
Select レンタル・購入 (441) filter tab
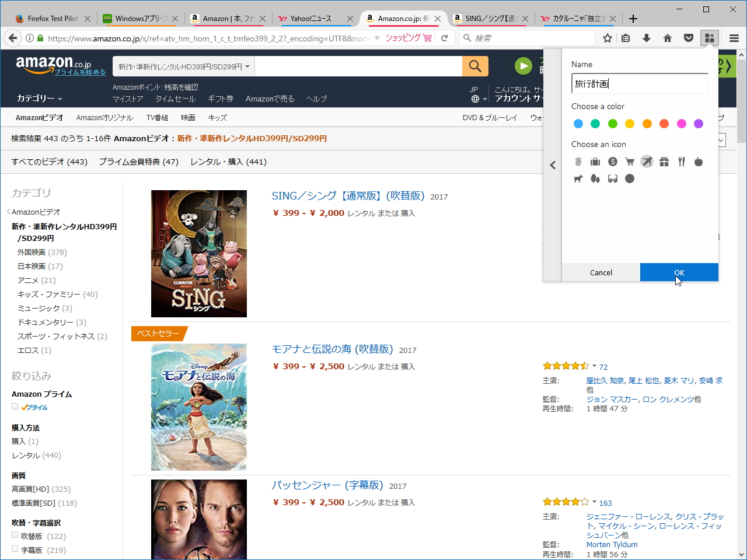coord(228,162)
